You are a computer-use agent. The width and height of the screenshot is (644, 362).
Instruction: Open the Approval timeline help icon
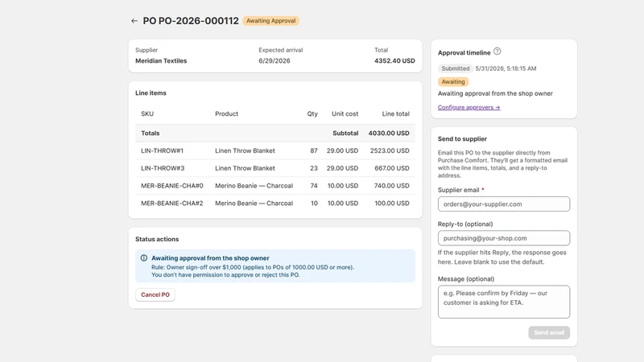pyautogui.click(x=497, y=51)
